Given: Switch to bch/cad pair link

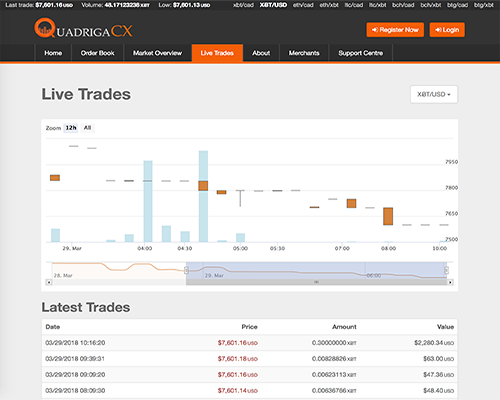Looking at the screenshot, I should coord(403,5).
